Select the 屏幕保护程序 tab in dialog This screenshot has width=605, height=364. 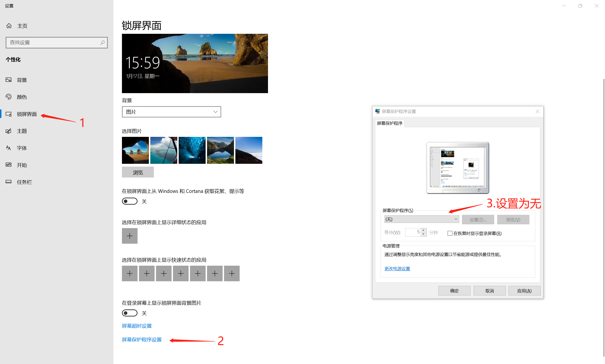coord(389,123)
